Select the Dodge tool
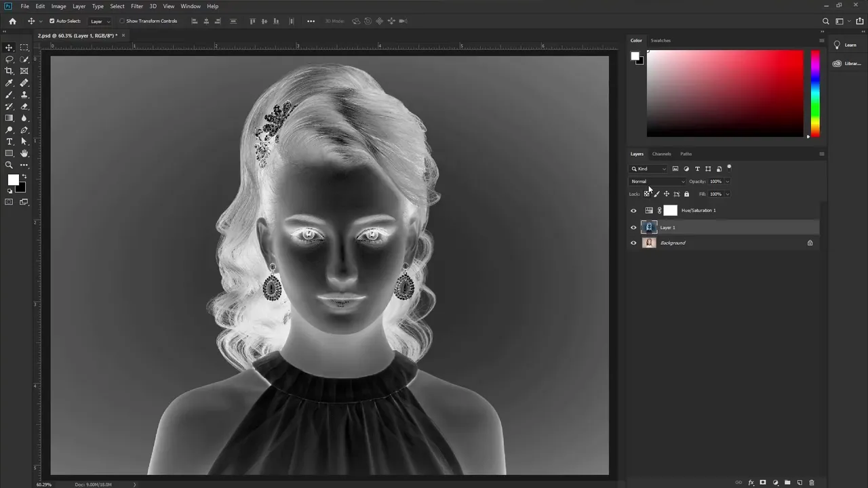This screenshot has height=488, width=868. (9, 129)
